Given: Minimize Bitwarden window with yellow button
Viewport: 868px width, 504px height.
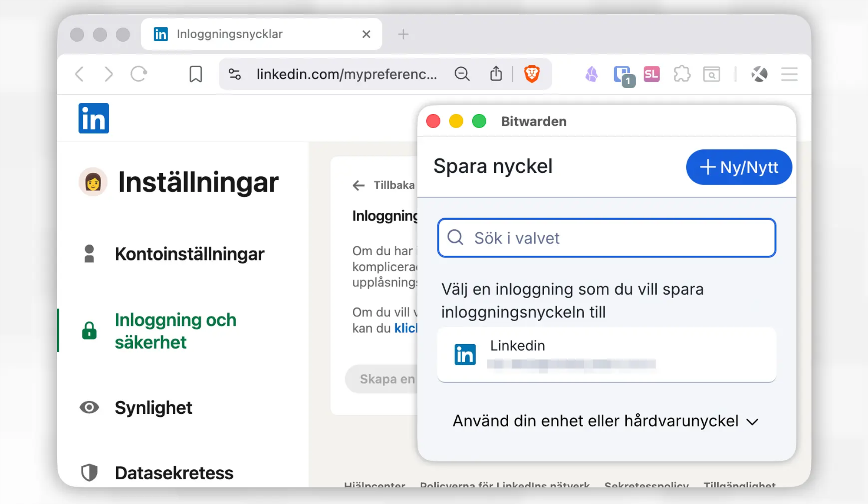Looking at the screenshot, I should pyautogui.click(x=456, y=121).
